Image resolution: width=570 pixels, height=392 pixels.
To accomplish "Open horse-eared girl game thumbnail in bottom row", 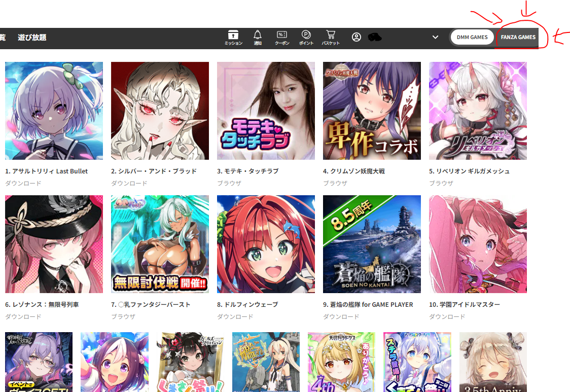I will point(115,362).
